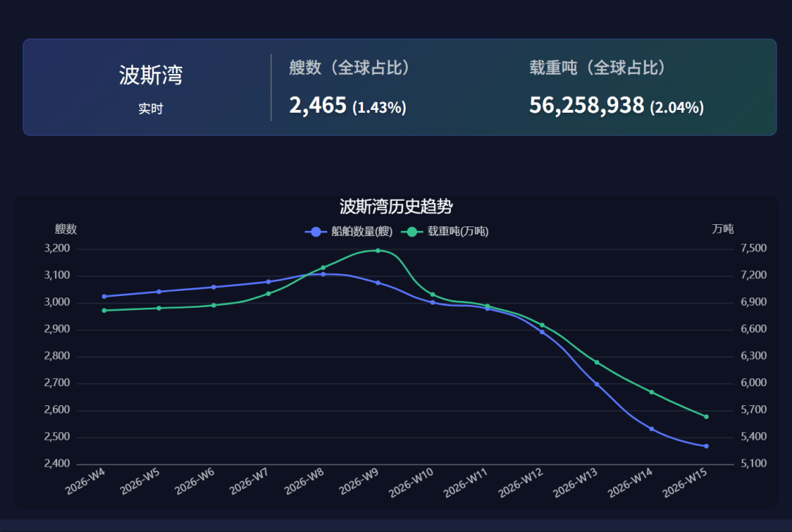The width and height of the screenshot is (792, 532).
Task: Click the 艘数（全球占比）header label
Action: pos(350,68)
